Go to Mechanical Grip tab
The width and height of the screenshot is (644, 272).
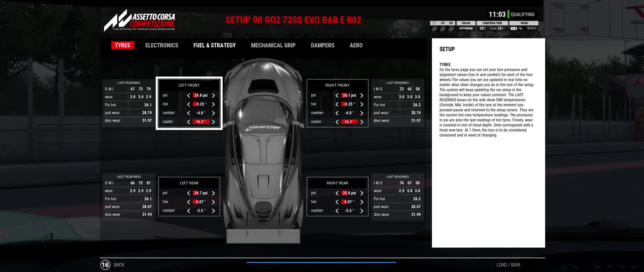coord(273,45)
